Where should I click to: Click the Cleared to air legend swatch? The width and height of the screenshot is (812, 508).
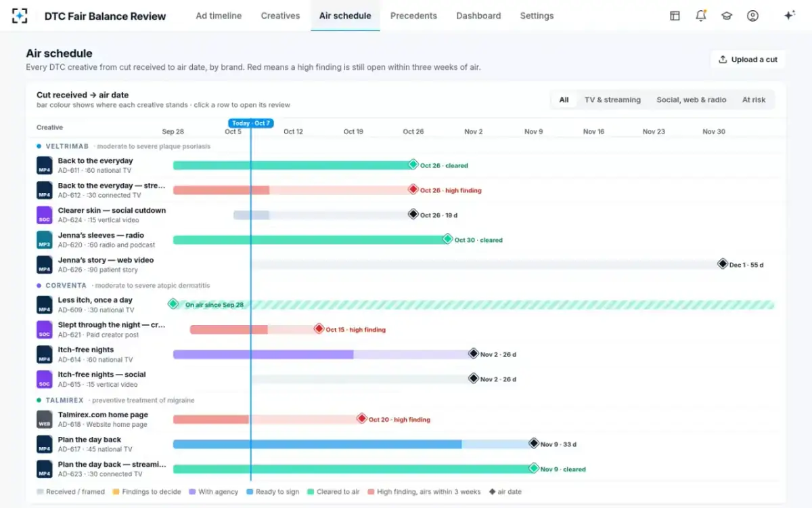(x=310, y=492)
